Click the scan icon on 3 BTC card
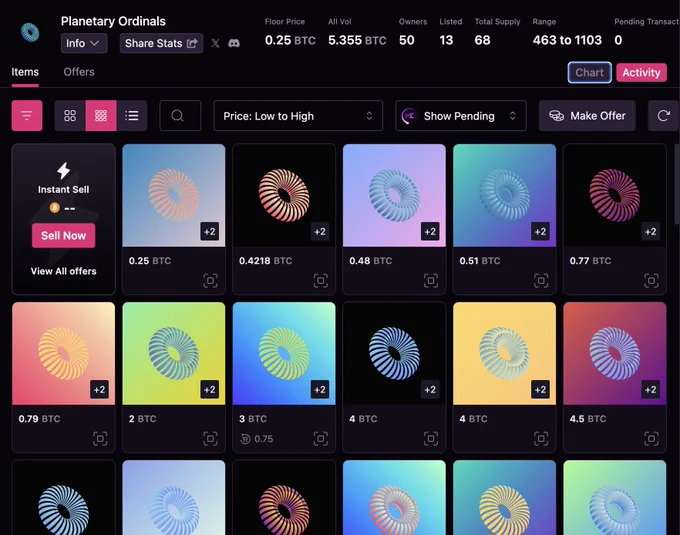This screenshot has width=680, height=535. tap(320, 438)
